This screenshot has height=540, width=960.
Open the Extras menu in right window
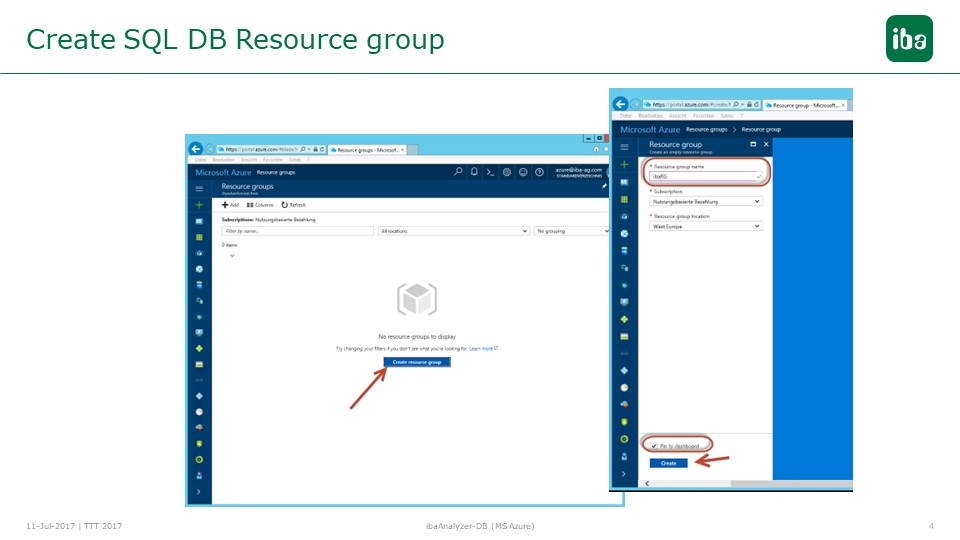pyautogui.click(x=727, y=116)
